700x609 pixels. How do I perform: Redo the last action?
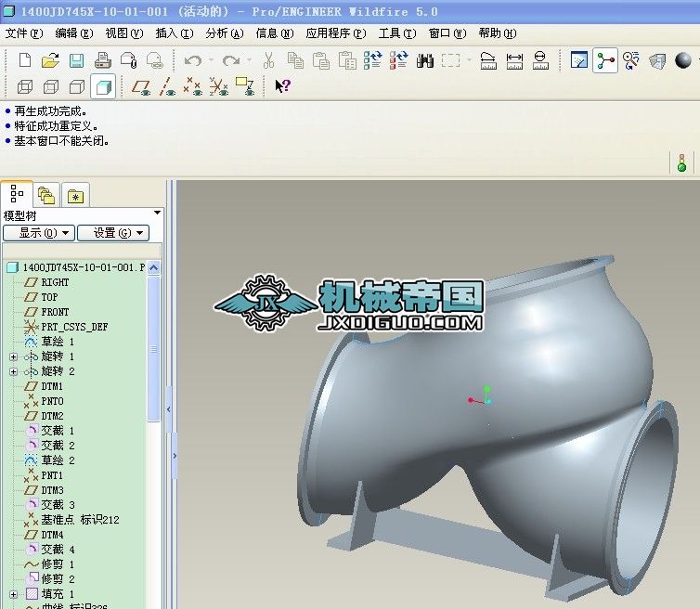point(231,59)
